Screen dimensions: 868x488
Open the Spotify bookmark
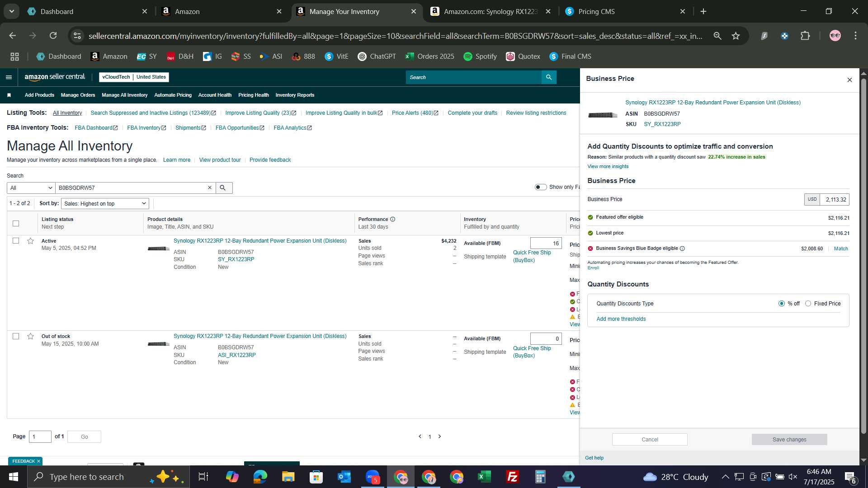pyautogui.click(x=480, y=56)
